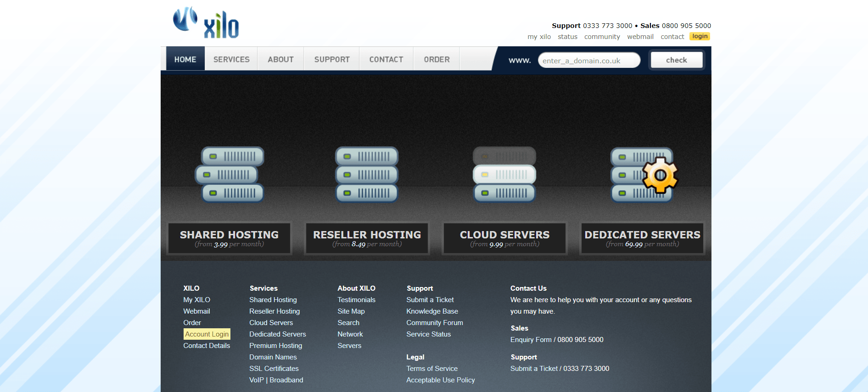Open Shared Hosting footer link

click(273, 300)
